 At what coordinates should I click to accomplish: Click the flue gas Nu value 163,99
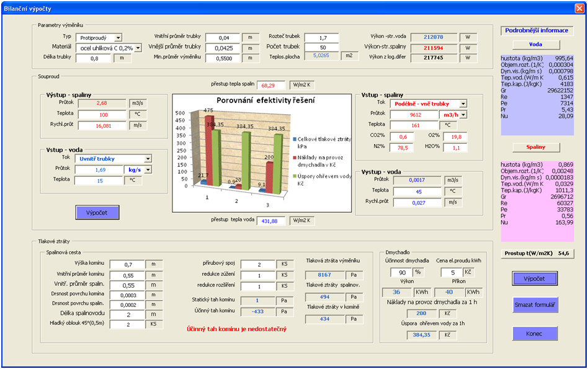[564, 223]
